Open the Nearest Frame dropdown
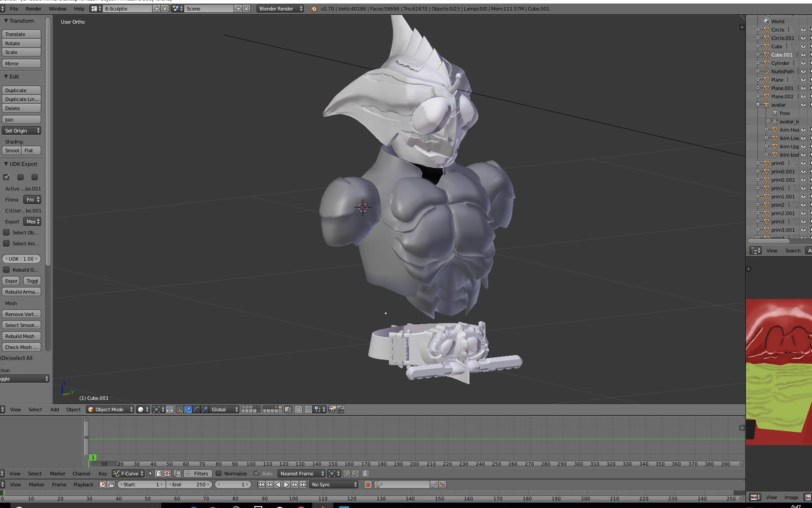Image resolution: width=812 pixels, height=508 pixels. pos(301,473)
